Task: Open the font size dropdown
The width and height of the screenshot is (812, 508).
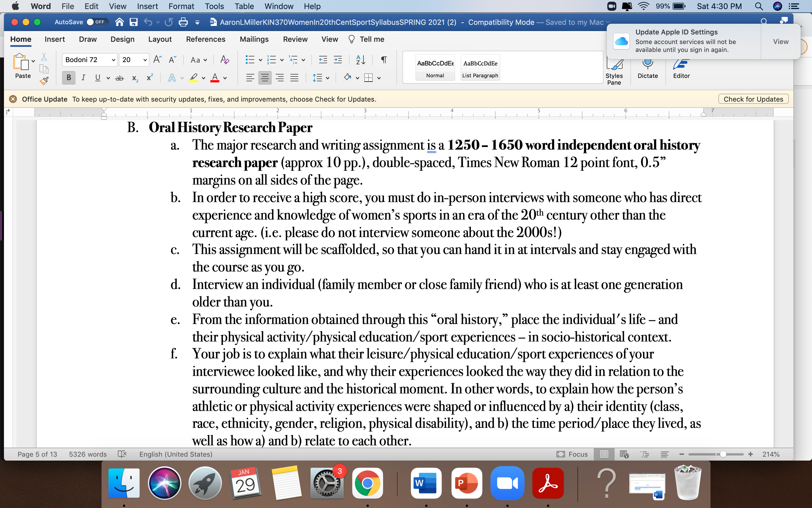Action: click(x=145, y=60)
